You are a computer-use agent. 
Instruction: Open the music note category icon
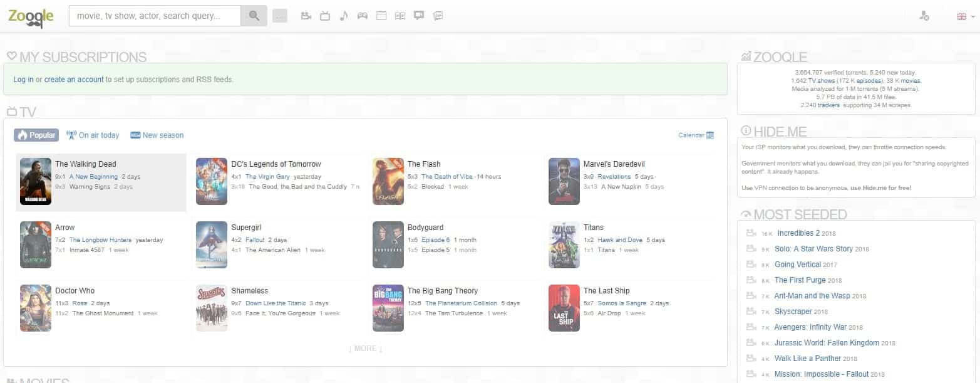point(343,16)
